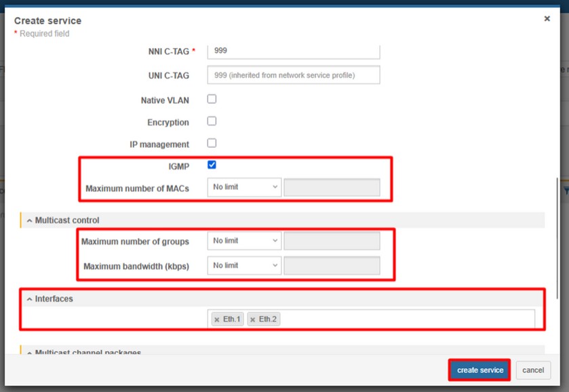Open Maximum number of groups dropdown
The height and width of the screenshot is (392, 569).
pyautogui.click(x=244, y=241)
